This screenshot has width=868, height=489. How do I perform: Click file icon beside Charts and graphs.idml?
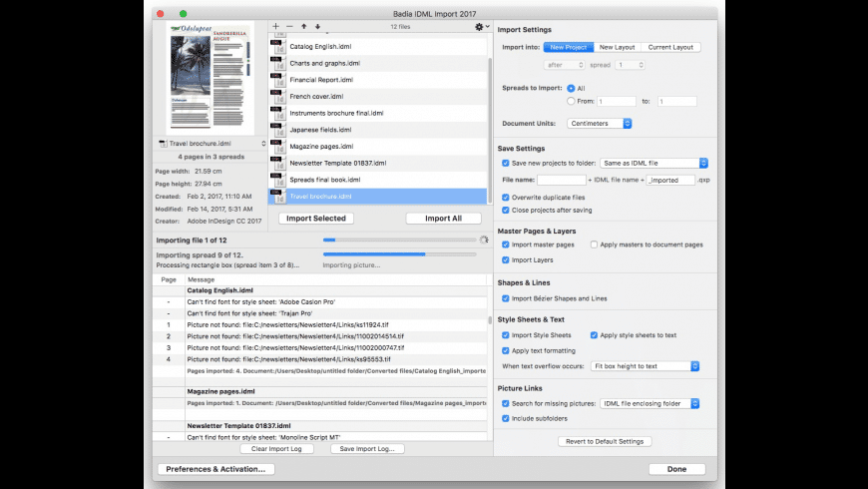click(278, 63)
